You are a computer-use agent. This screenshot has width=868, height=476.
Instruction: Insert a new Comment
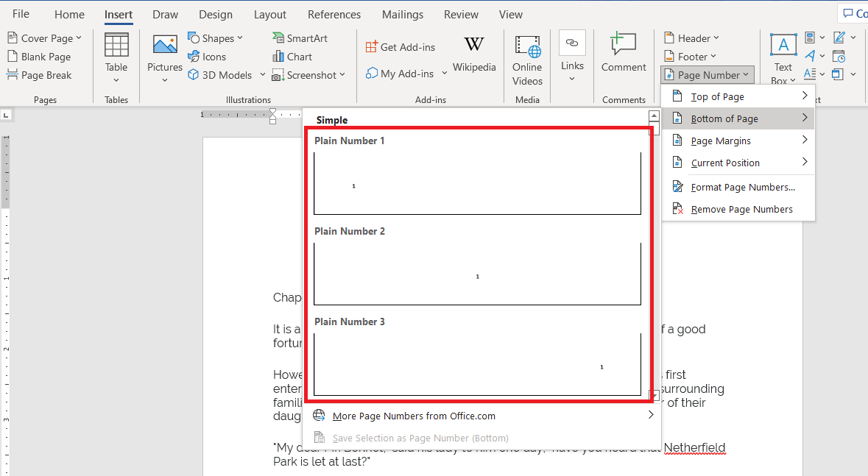coord(624,52)
